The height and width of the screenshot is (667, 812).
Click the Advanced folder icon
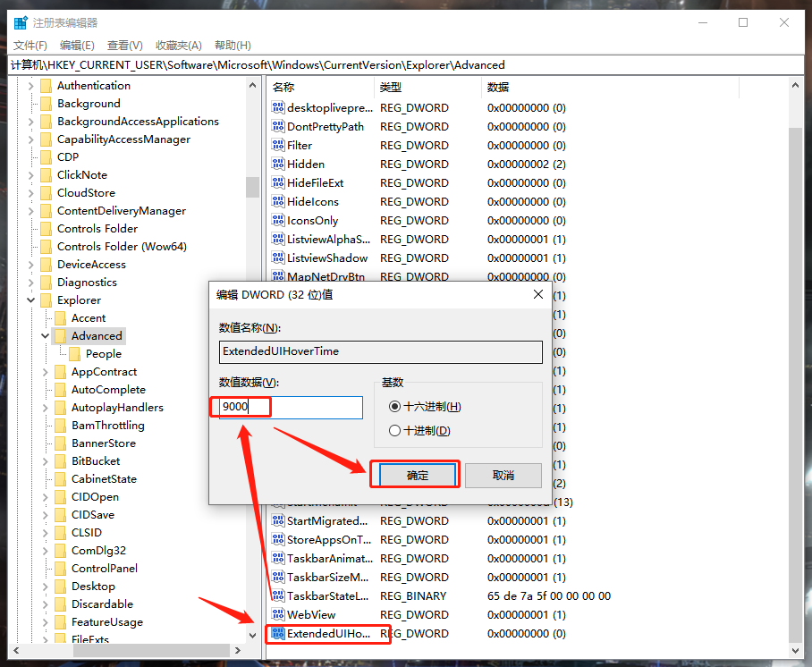[61, 335]
